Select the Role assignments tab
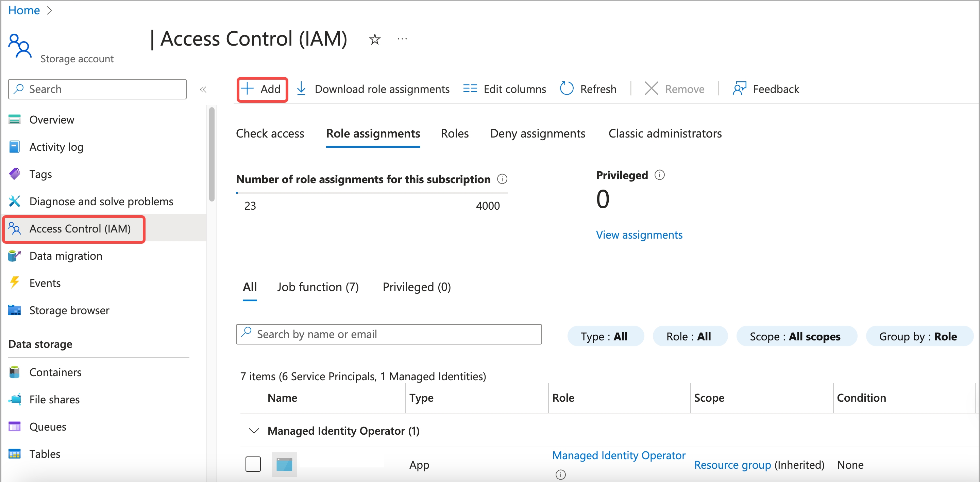980x482 pixels. pyautogui.click(x=373, y=133)
